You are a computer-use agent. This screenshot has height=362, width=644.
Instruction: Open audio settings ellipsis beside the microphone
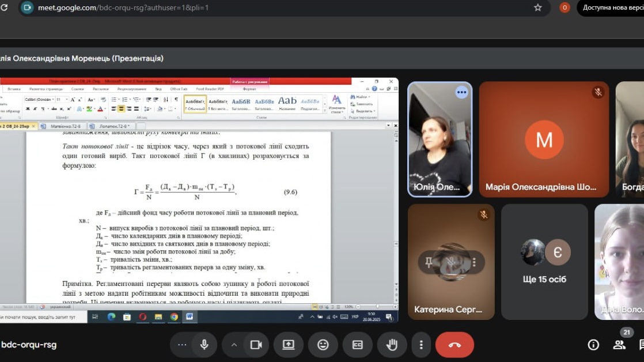[182, 345]
